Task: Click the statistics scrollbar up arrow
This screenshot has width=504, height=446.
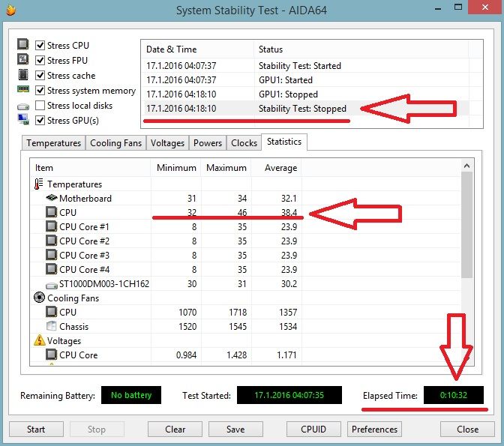Action: (x=466, y=166)
